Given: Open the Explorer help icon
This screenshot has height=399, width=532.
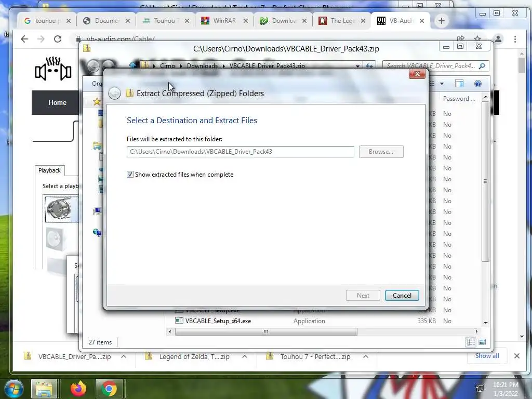Looking at the screenshot, I should tap(478, 84).
